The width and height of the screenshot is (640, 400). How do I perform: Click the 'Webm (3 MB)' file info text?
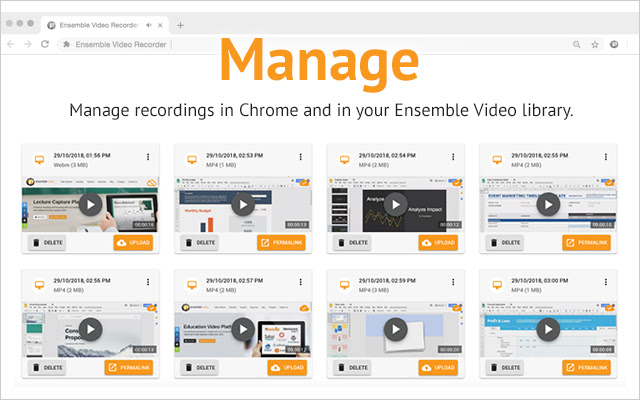[71, 165]
